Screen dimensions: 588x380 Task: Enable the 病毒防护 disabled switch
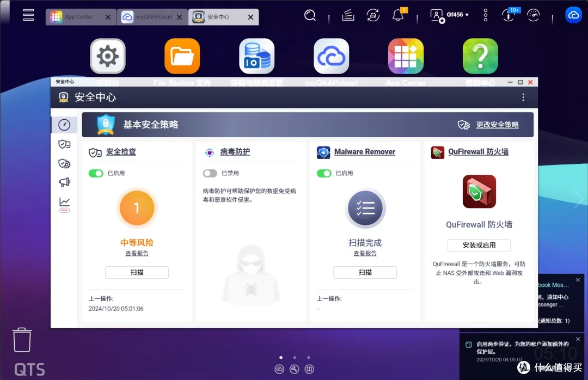(x=210, y=173)
